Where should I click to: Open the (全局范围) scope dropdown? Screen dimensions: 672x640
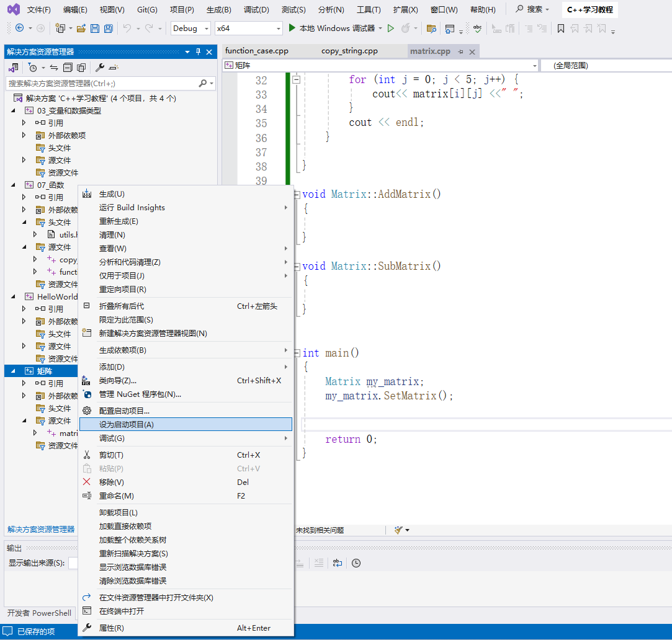(x=606, y=66)
